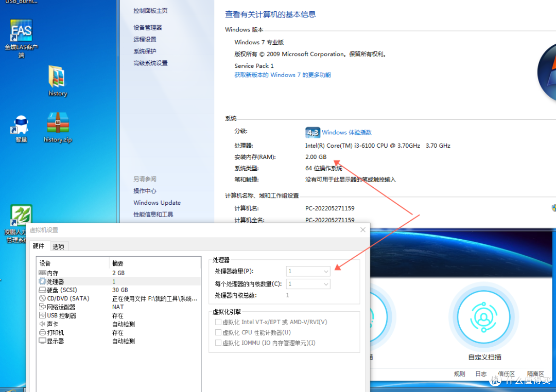Click the 64 位操作系统 system type value

point(324,168)
